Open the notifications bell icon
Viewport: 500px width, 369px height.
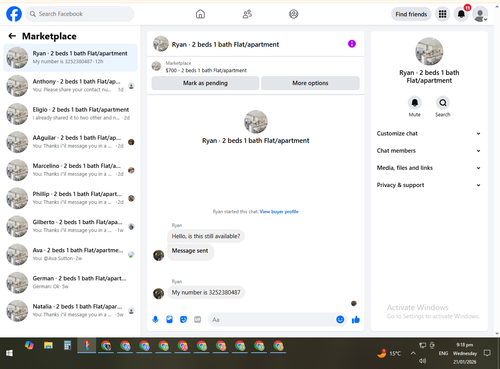point(461,14)
